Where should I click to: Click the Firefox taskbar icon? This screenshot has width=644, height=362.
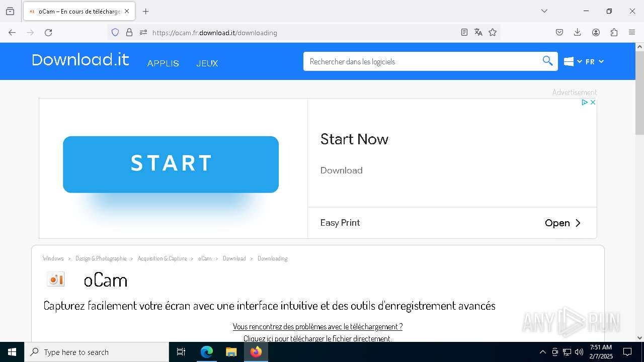coord(256,352)
